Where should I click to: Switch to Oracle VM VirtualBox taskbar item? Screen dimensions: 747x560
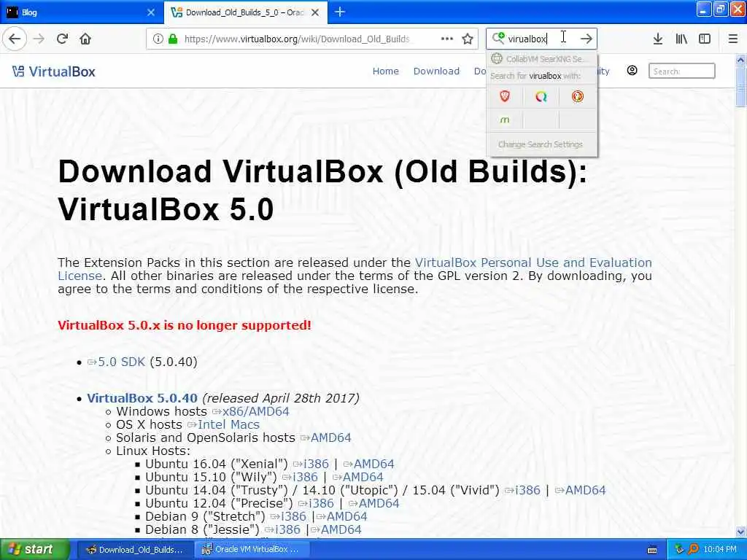(252, 550)
